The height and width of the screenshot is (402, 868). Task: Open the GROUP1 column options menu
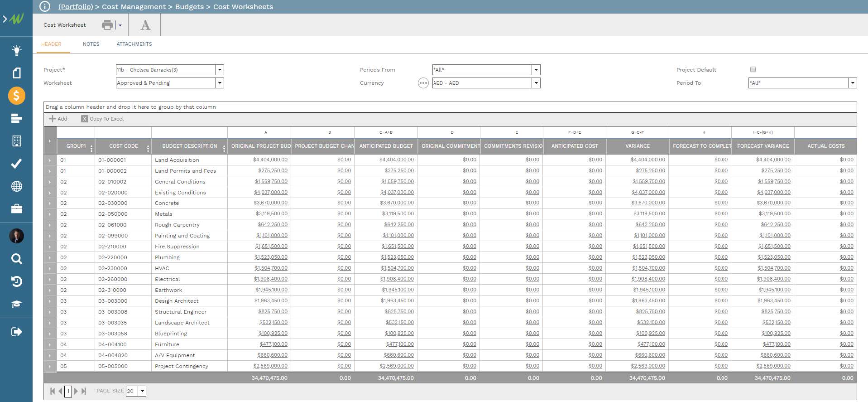click(91, 148)
